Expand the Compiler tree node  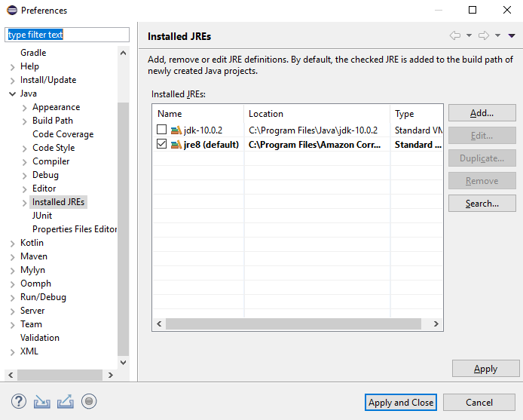(x=25, y=161)
